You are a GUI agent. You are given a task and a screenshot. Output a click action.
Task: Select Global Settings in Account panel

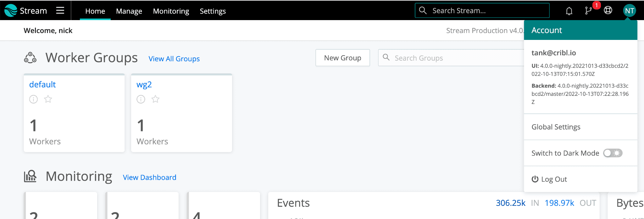556,127
